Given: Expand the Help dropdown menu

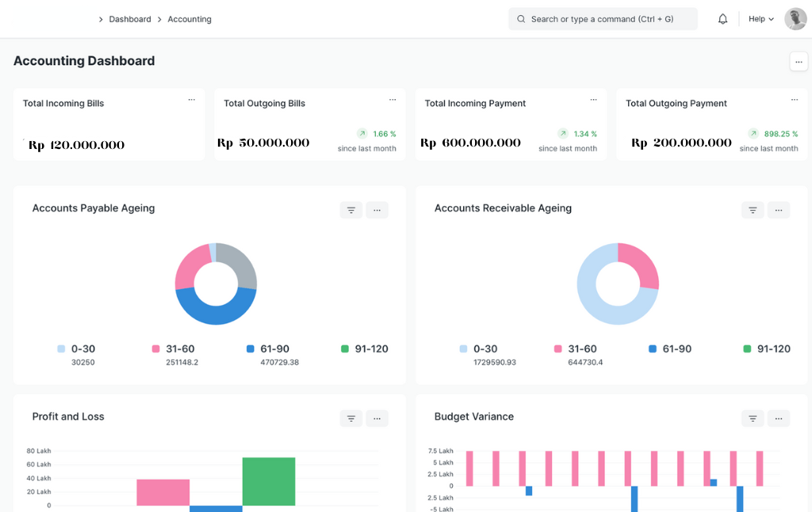Looking at the screenshot, I should tap(761, 19).
